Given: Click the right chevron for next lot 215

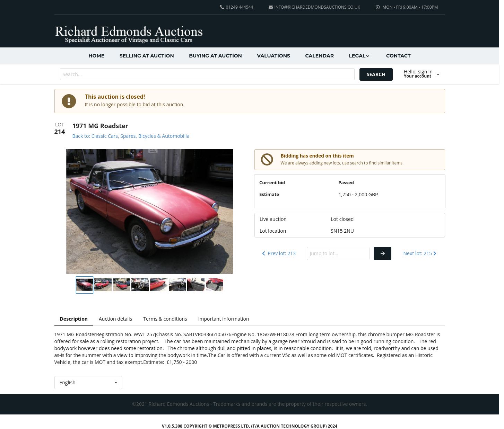Looking at the screenshot, I should 435,253.
